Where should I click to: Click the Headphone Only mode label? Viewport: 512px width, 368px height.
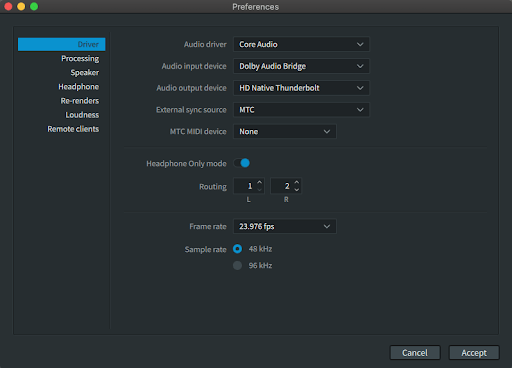187,164
